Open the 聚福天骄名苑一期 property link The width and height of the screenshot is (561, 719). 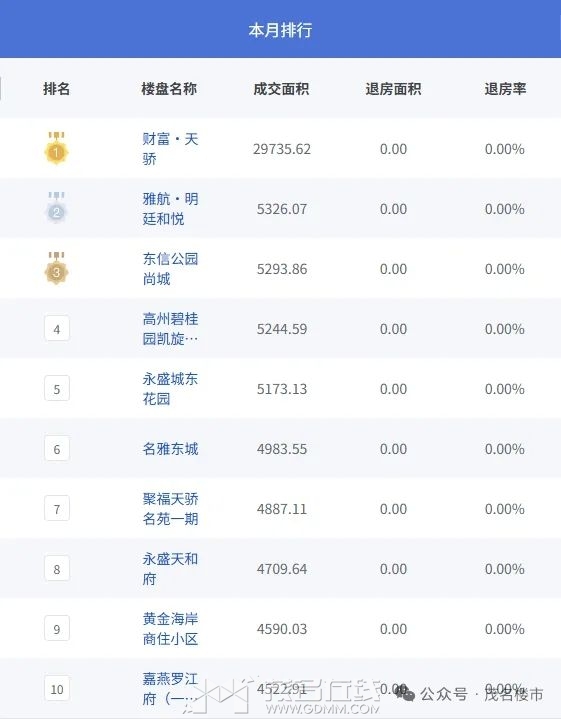click(170, 509)
